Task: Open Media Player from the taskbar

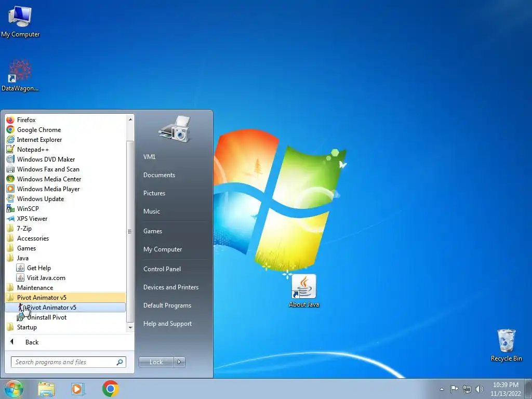Action: tap(77, 389)
